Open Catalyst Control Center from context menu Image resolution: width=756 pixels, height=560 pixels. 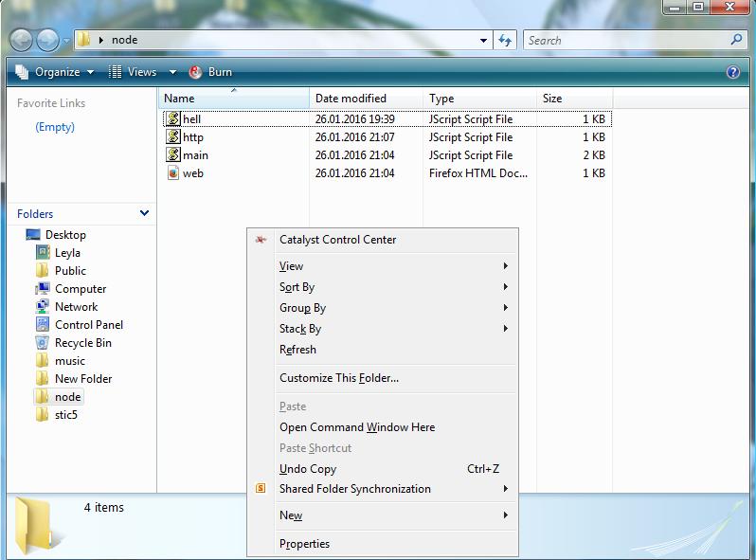pos(383,240)
